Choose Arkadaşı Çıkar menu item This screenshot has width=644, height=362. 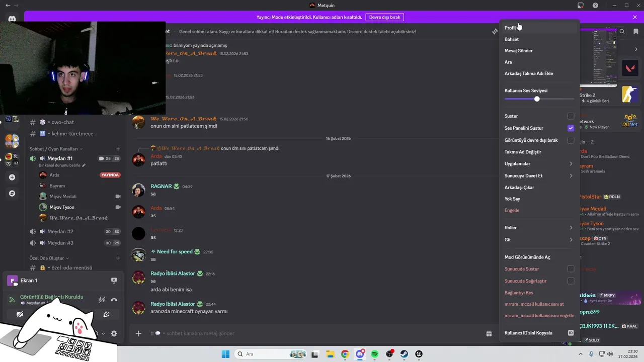coord(539,188)
